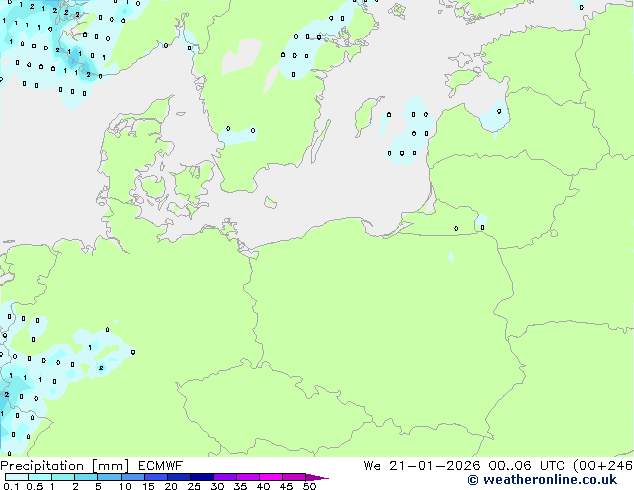Select the 0.5 to 1 mm legend color

point(40,477)
